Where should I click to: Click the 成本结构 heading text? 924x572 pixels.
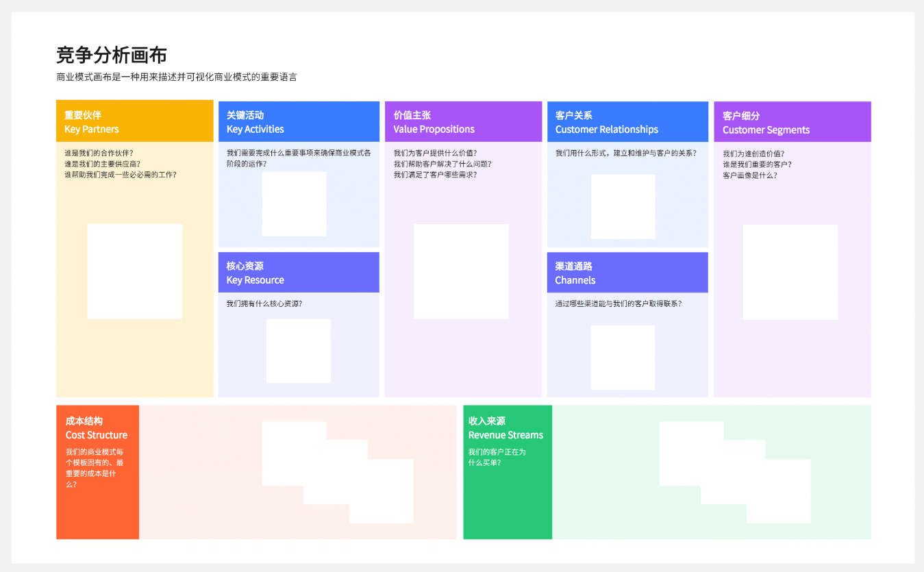pyautogui.click(x=84, y=421)
